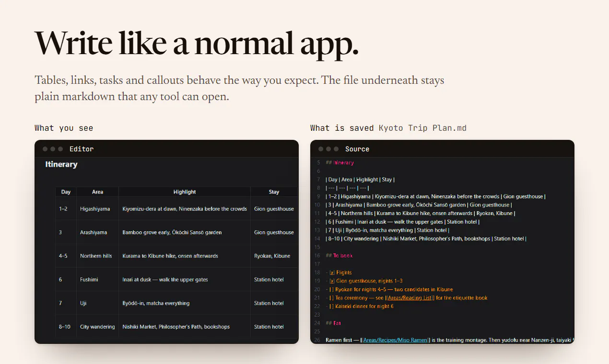
Task: Click the "Ryokan for nights 4–5" Source line
Action: pos(389,289)
